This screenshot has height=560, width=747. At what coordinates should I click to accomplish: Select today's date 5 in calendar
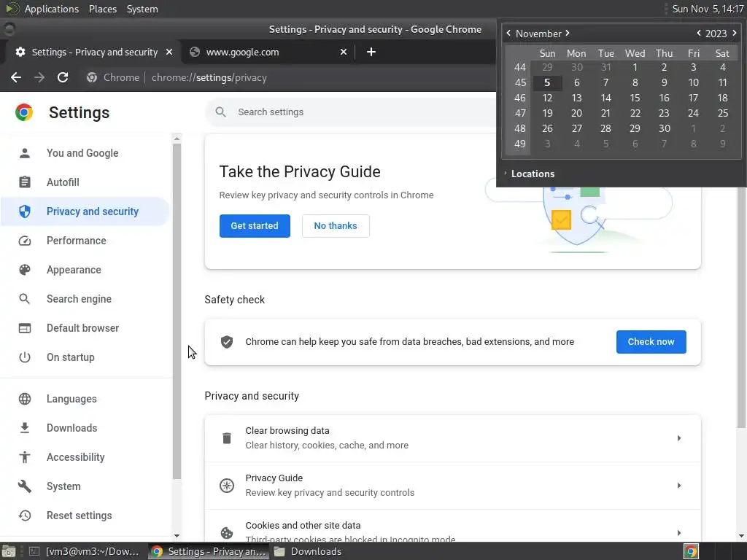pos(547,82)
